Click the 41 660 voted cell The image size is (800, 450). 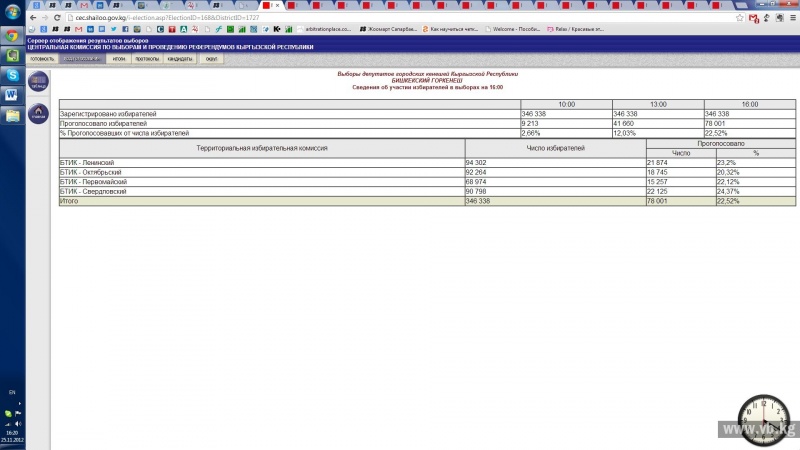(x=658, y=124)
